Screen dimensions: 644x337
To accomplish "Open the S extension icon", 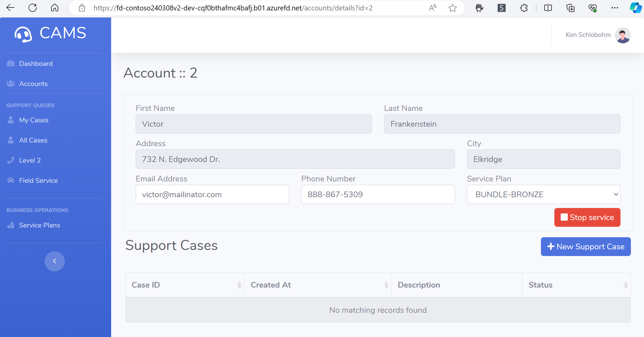I will [x=502, y=8].
